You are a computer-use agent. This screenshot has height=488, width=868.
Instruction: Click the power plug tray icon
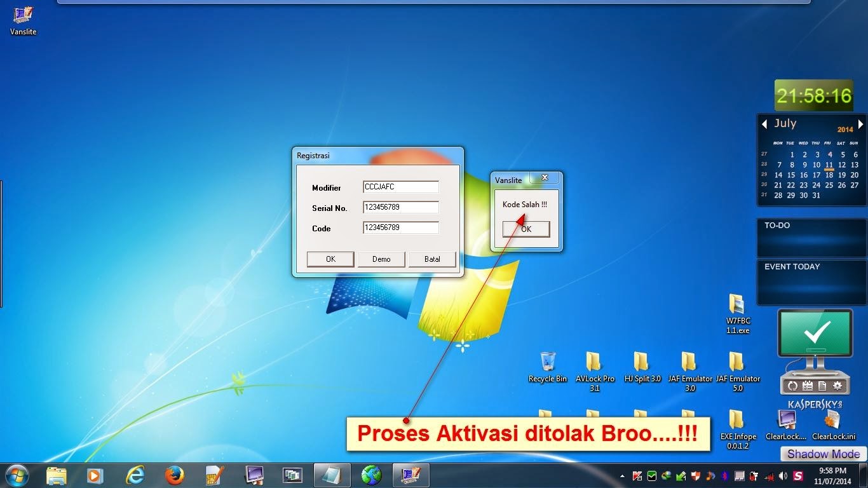click(x=754, y=476)
